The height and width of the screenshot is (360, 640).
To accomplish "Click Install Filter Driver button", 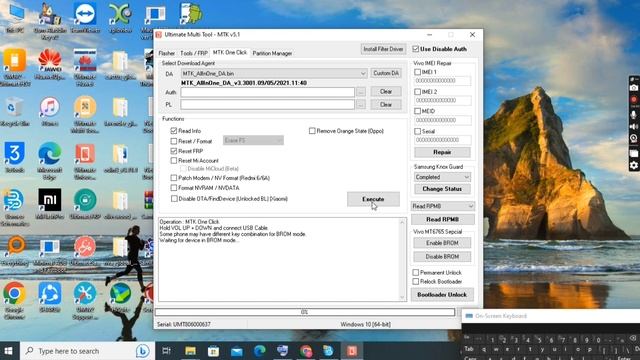I will click(x=383, y=49).
